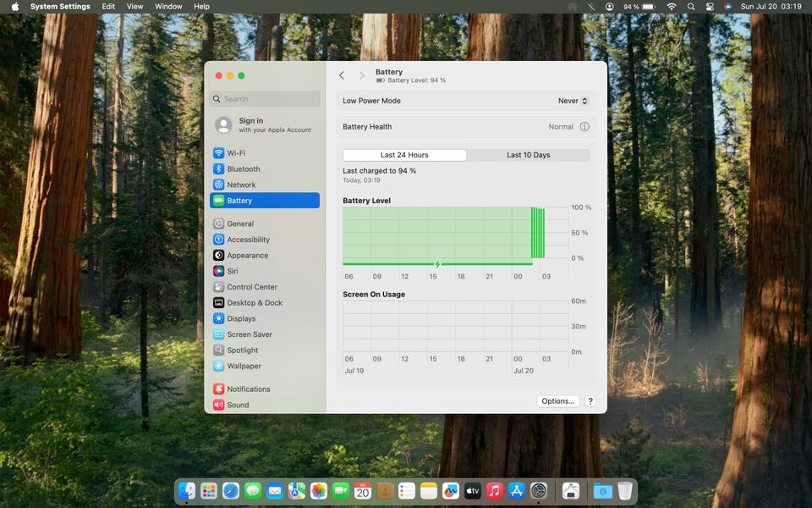Select Bluetooth in the sidebar

pyautogui.click(x=243, y=169)
